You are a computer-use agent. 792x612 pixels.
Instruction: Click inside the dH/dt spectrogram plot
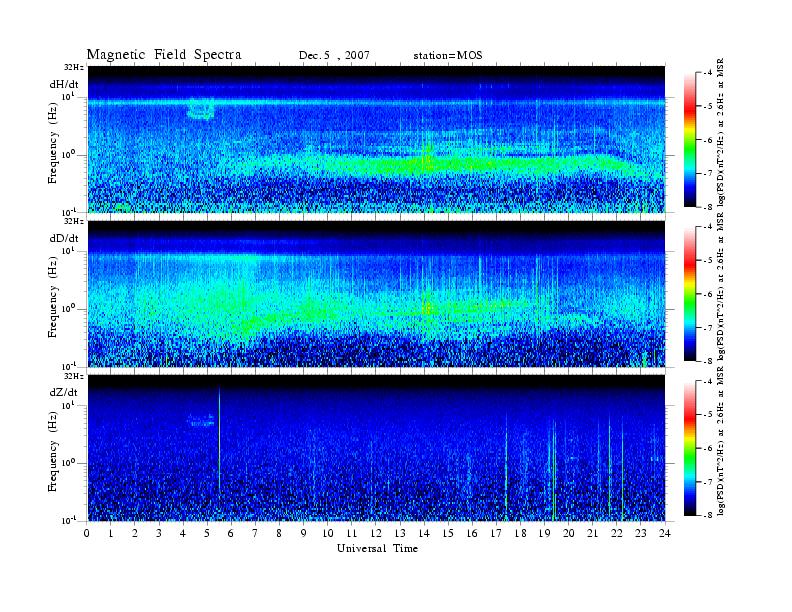point(376,139)
